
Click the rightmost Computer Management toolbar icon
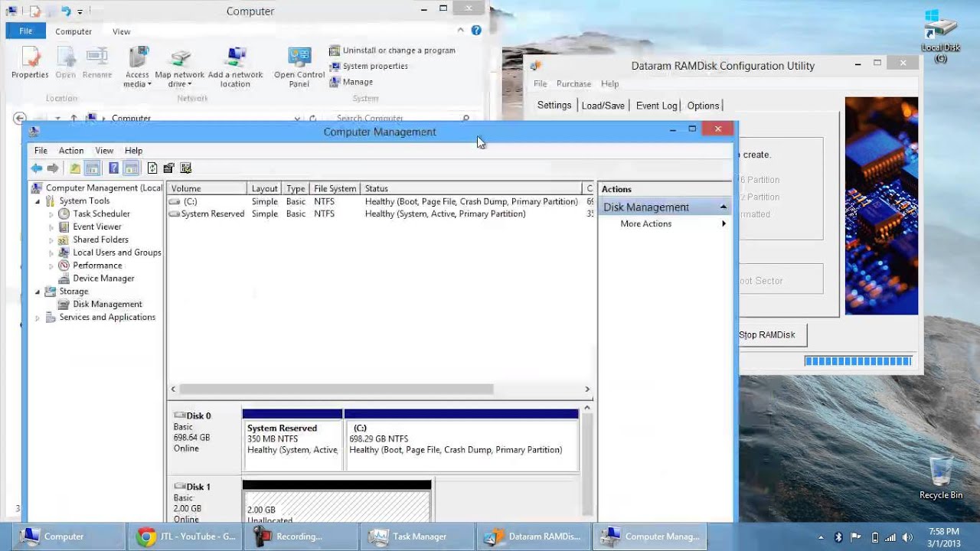186,168
